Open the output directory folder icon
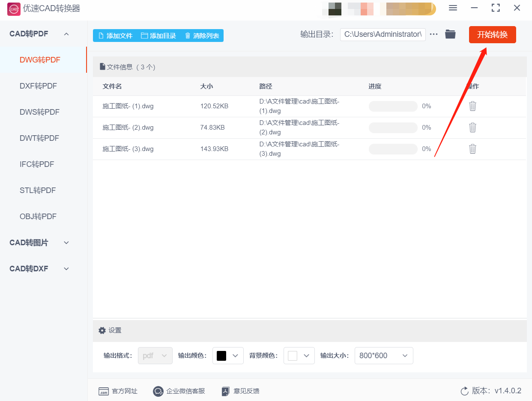Viewport: 532px width, 401px height. tap(450, 34)
